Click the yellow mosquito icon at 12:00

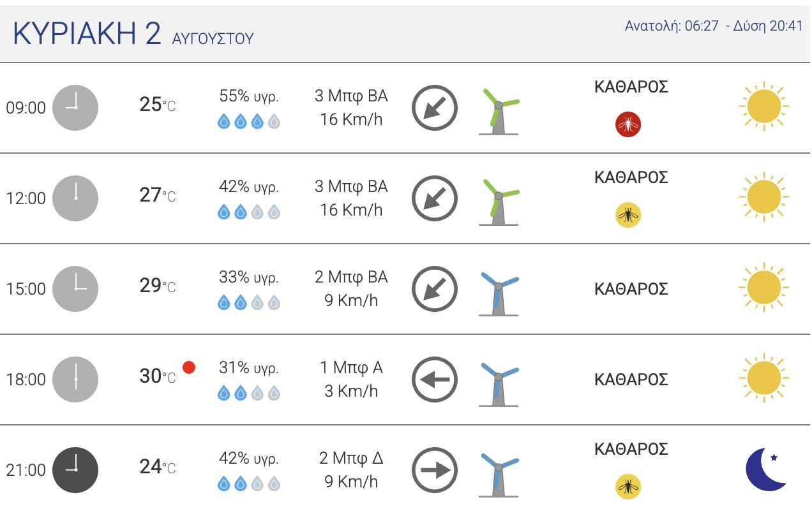point(628,215)
